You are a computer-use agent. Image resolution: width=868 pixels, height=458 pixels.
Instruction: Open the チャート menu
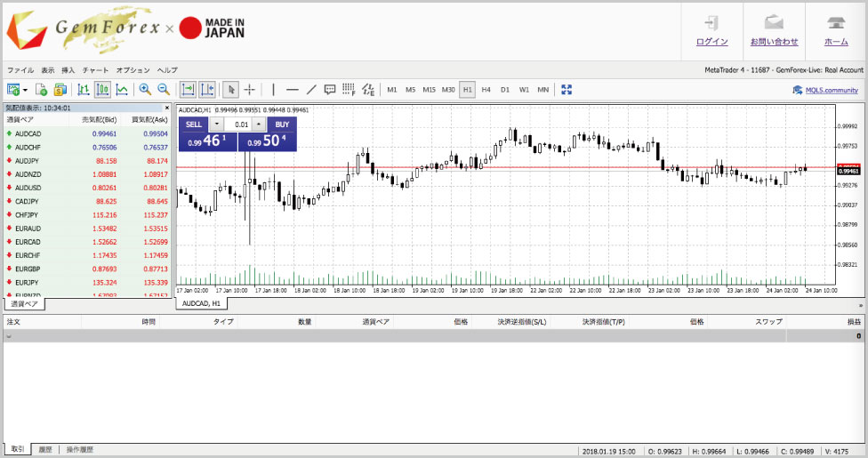(x=96, y=70)
